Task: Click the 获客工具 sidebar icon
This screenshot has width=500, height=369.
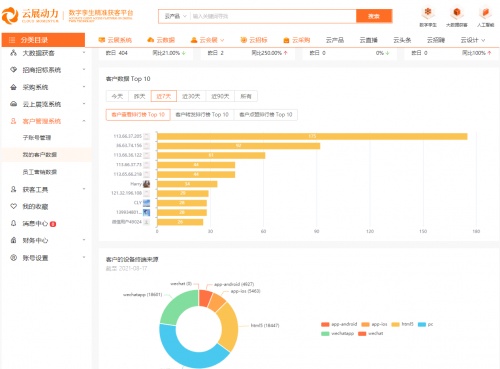Action: click(x=13, y=189)
